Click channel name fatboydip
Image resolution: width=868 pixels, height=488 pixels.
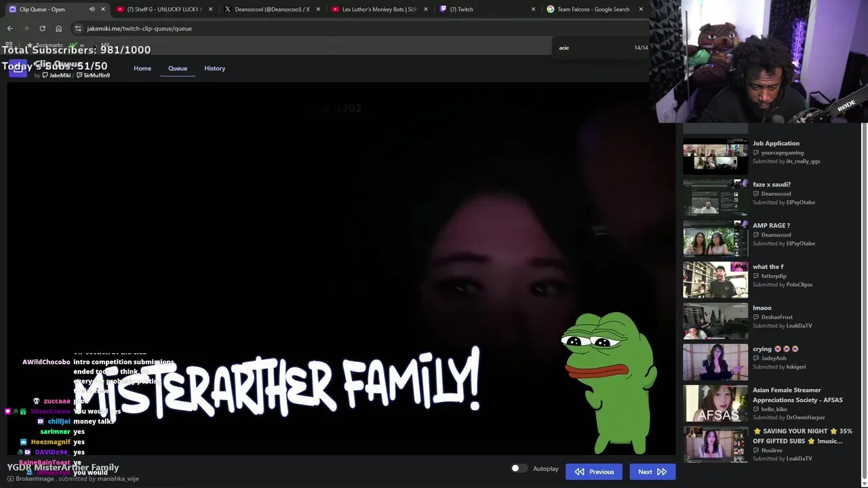(x=774, y=277)
